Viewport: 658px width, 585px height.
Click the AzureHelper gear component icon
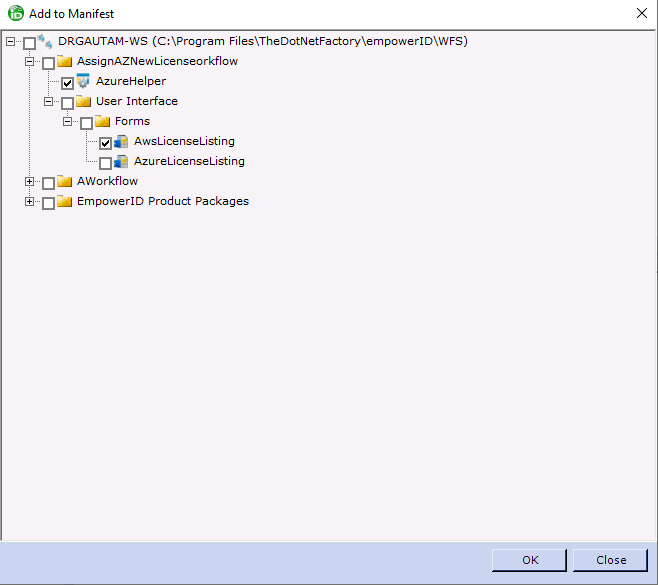(x=83, y=81)
